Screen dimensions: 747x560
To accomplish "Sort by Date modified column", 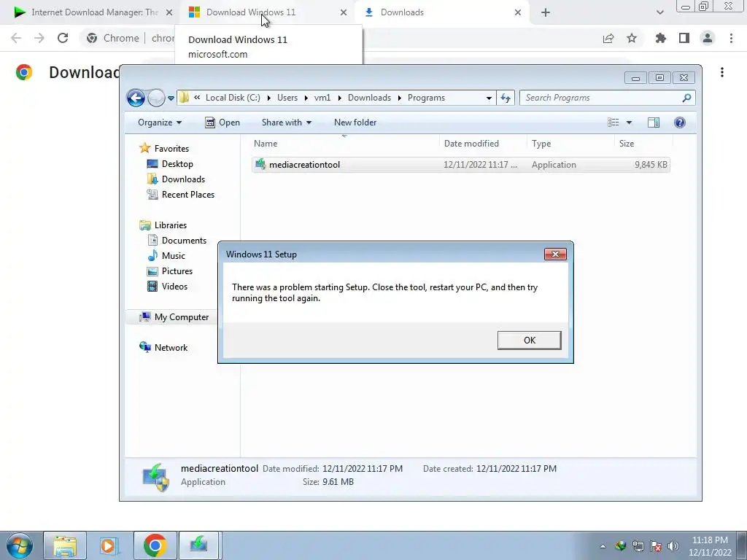I will (x=483, y=144).
